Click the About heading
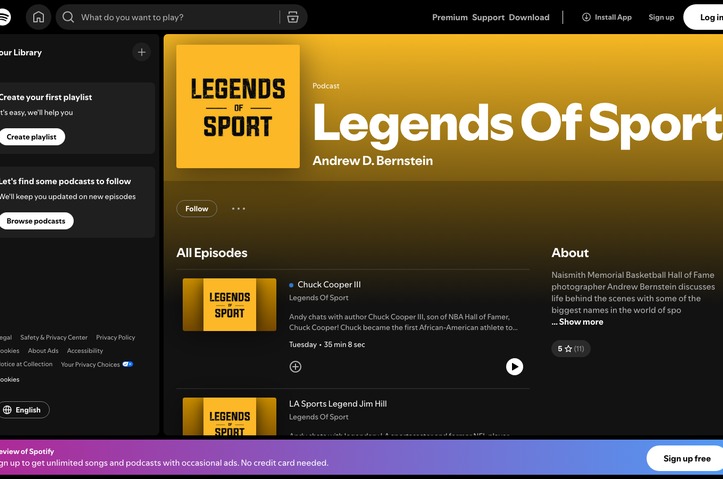Image resolution: width=723 pixels, height=479 pixels. coord(570,253)
